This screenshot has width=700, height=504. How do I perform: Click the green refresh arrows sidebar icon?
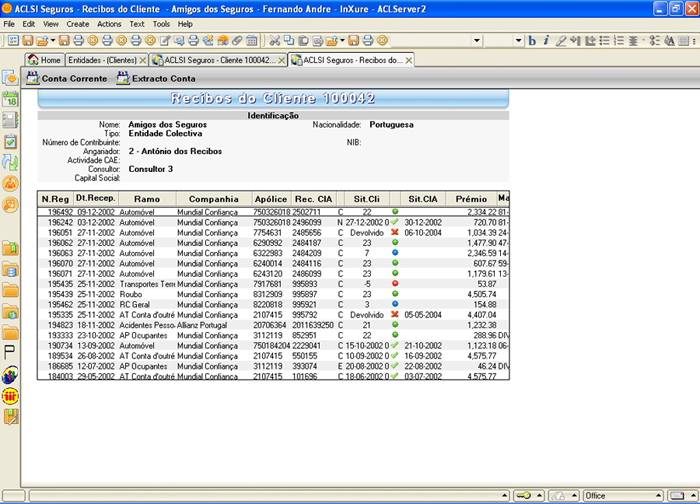pyautogui.click(x=11, y=162)
